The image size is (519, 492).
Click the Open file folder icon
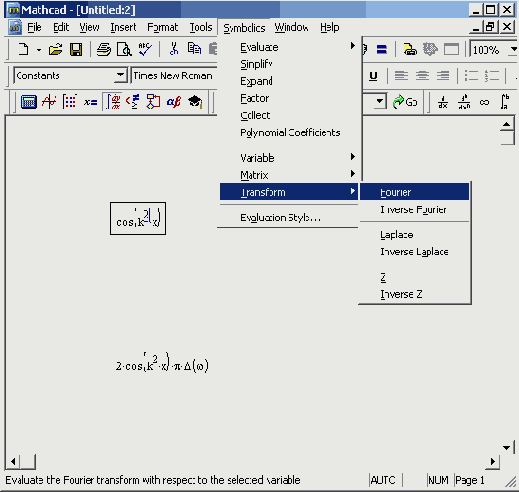55,49
